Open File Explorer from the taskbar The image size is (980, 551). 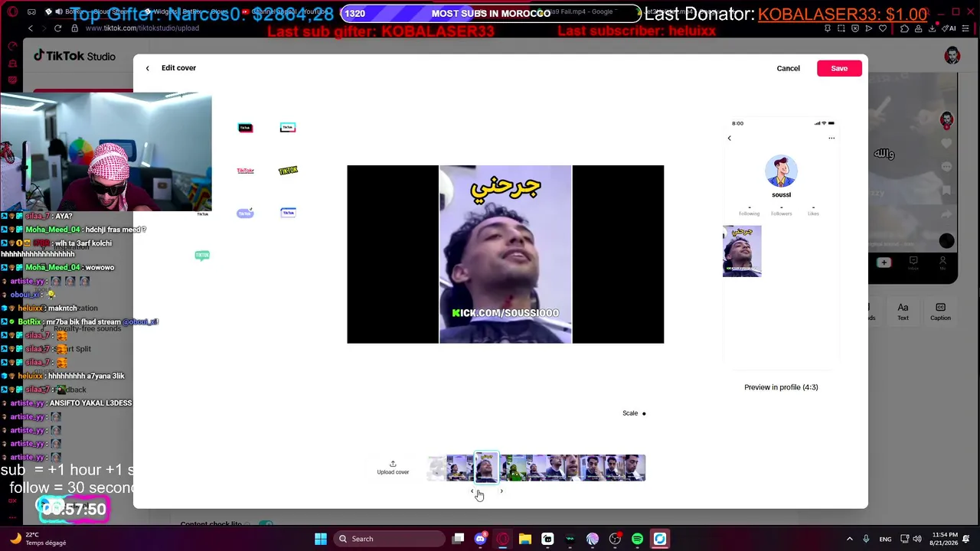coord(525,539)
